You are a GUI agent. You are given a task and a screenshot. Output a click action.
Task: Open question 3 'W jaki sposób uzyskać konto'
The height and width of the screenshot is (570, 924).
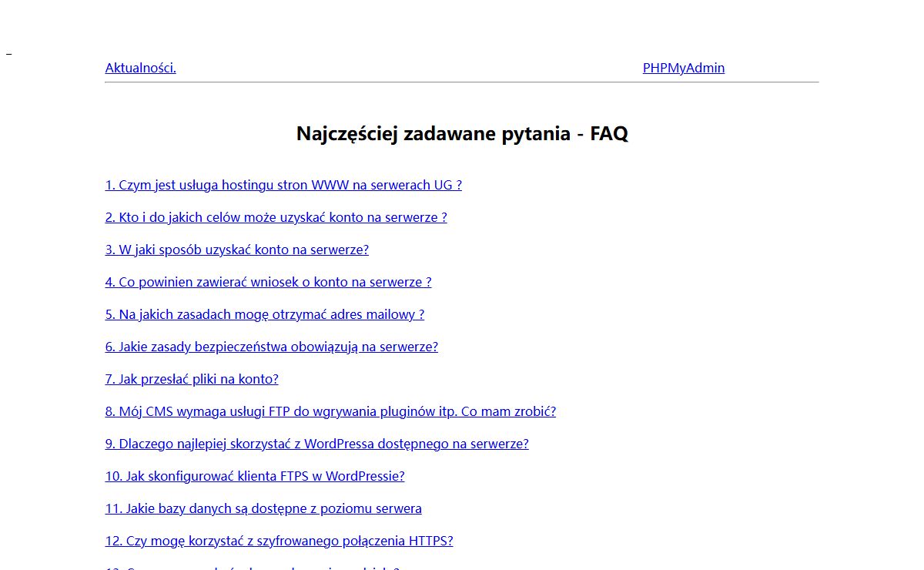237,250
